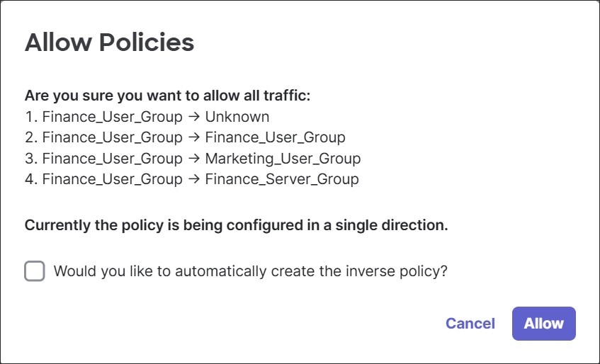Click the arrow icon in policy row 2
This screenshot has width=600, height=364.
(x=194, y=137)
